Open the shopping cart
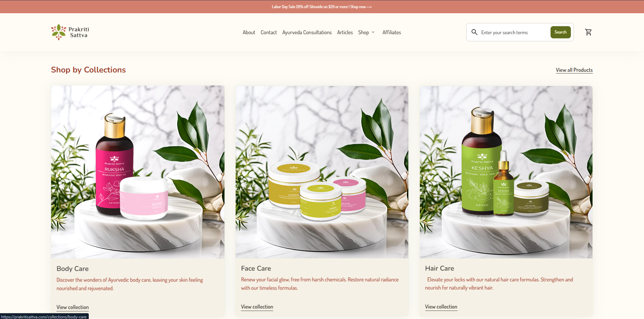Viewport: 644px width, 319px height. 588,32
